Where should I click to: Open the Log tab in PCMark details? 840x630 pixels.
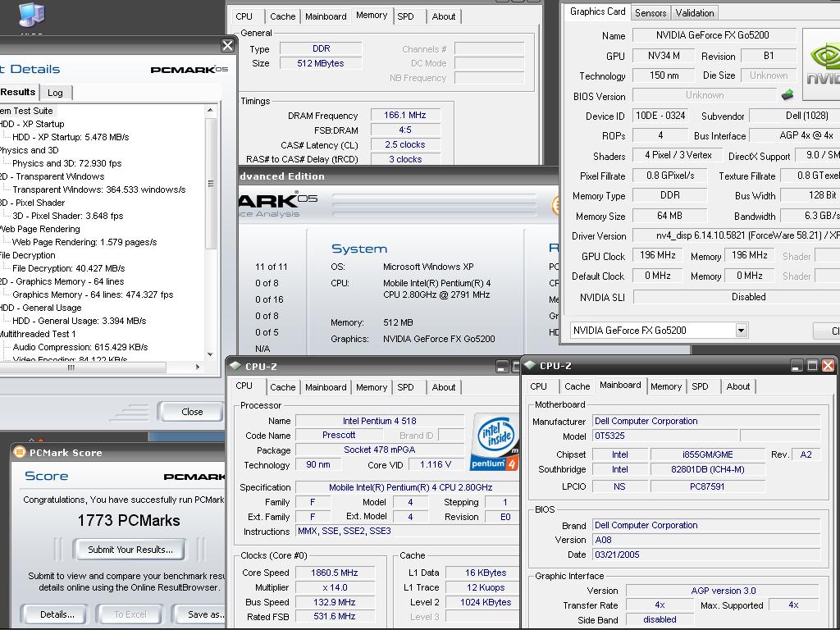(x=55, y=93)
